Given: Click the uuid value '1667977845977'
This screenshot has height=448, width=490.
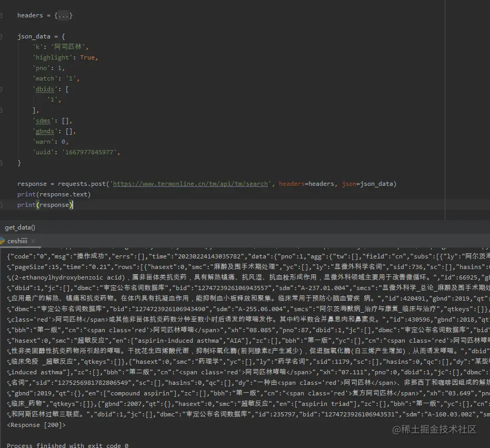Looking at the screenshot, I should [89, 152].
